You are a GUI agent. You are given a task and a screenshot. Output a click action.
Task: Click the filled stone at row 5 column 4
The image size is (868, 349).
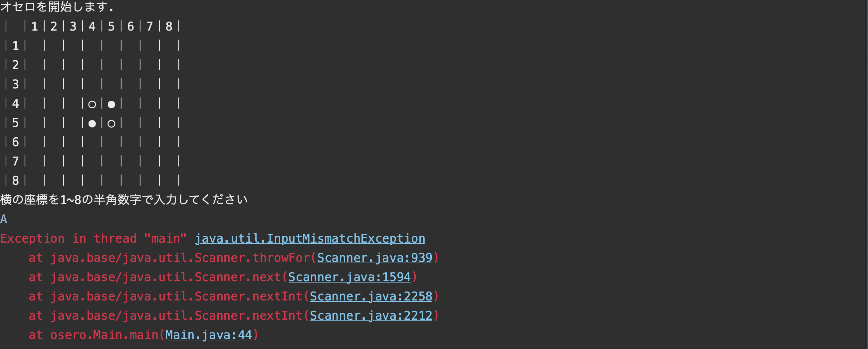[92, 124]
